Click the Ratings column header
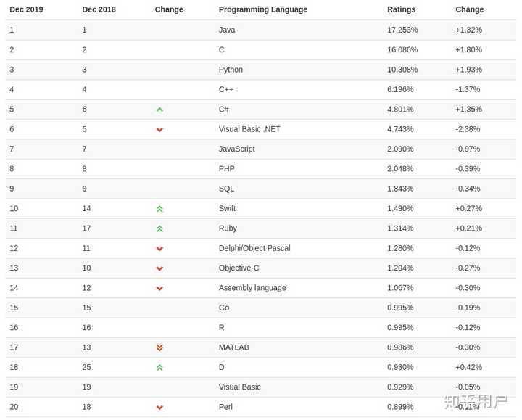 [401, 9]
